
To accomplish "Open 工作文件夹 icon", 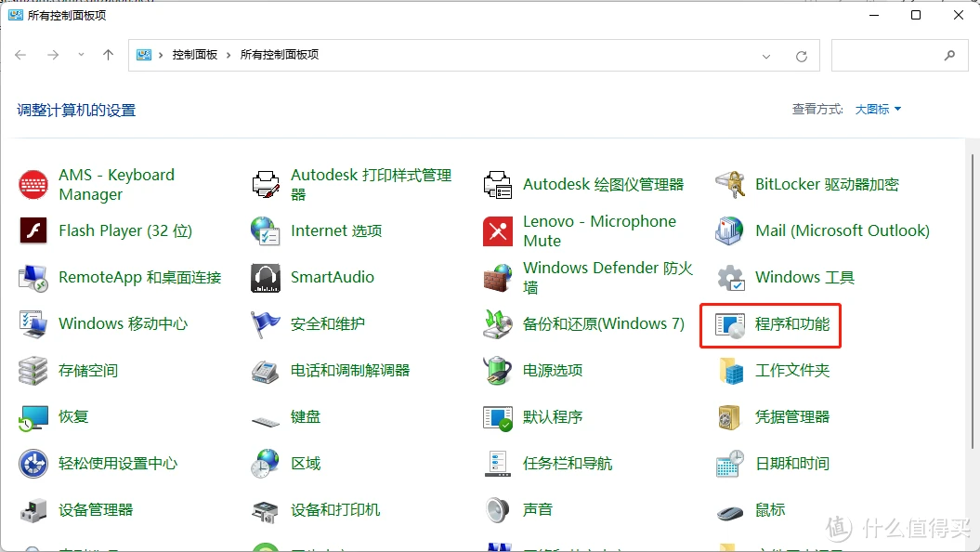I will 730,370.
